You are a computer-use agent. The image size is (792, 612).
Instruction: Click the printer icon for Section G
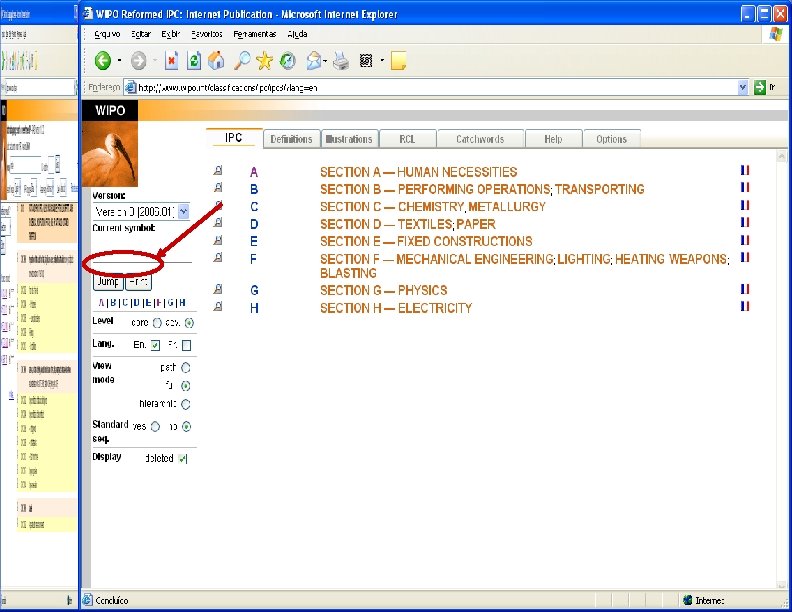click(218, 289)
